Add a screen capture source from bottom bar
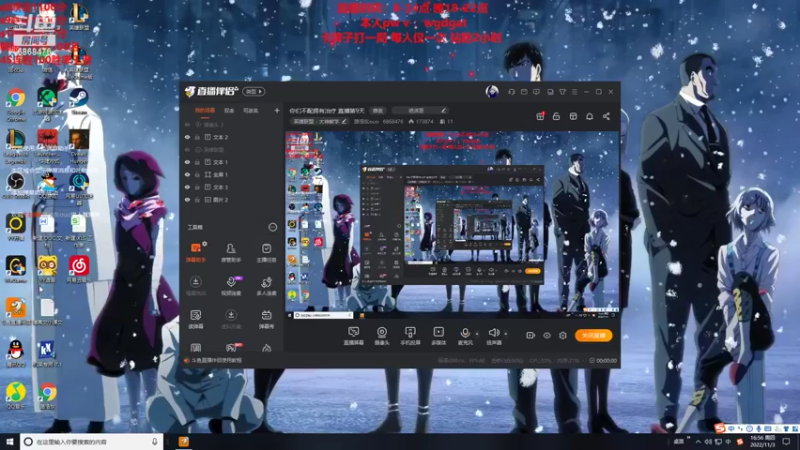This screenshot has height=450, width=800. point(353,336)
